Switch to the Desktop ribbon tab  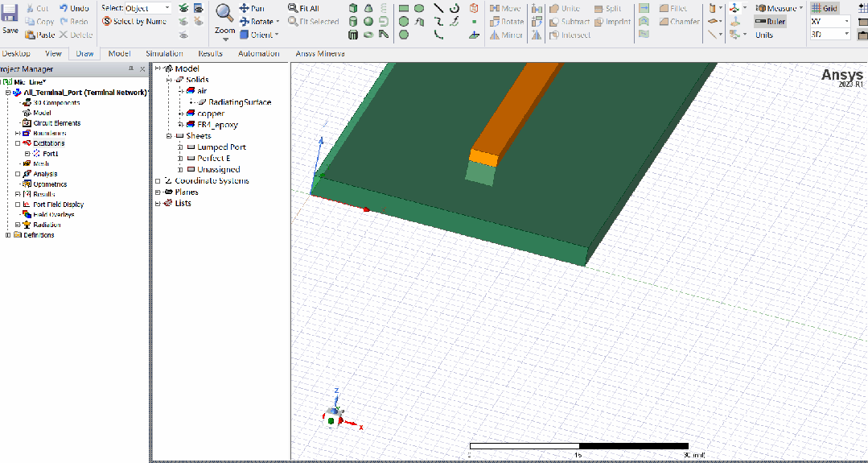15,54
